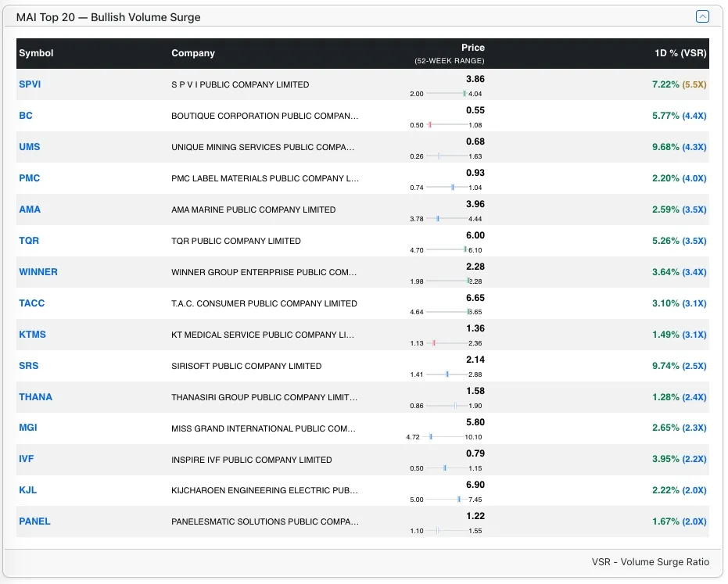Click MGI's 52-week range bar
This screenshot has width=728, height=584.
click(443, 436)
